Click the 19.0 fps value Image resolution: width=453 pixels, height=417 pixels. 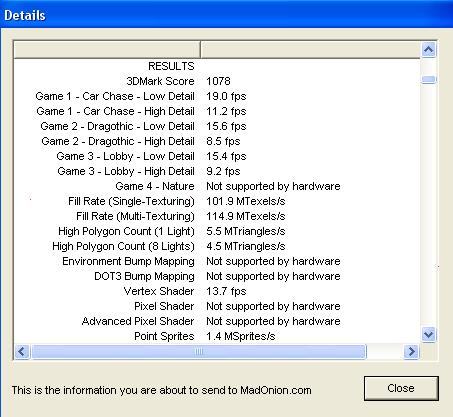click(x=226, y=96)
